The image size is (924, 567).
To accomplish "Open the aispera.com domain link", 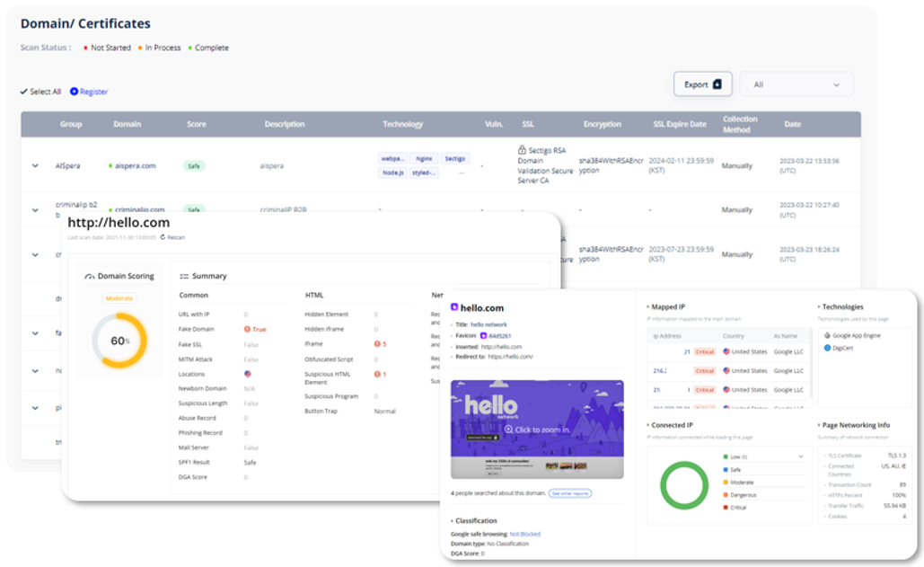I will point(135,165).
